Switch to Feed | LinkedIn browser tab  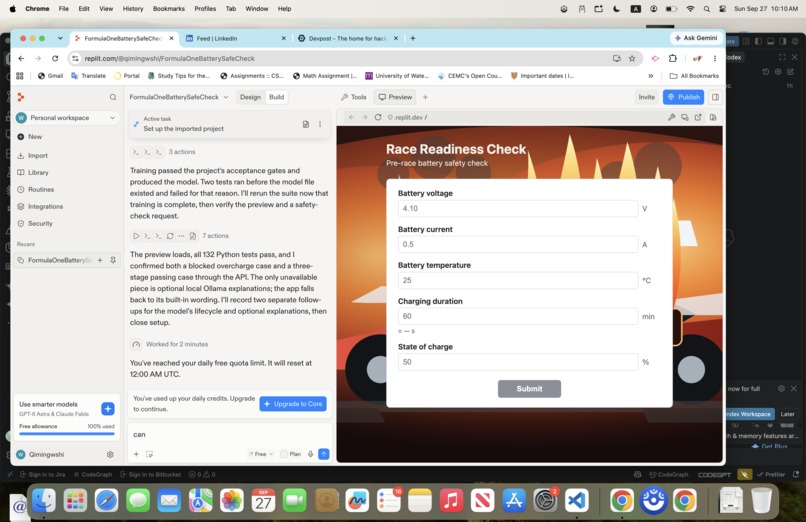click(x=235, y=38)
